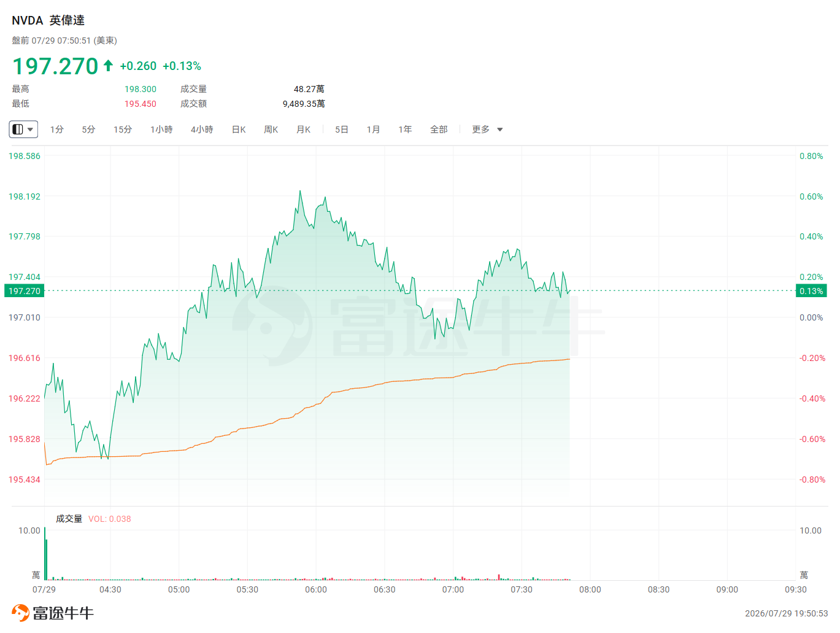Viewport: 840px width, 633px height.
Task: Click the 成交額 value 9,489.35萬
Action: [304, 104]
